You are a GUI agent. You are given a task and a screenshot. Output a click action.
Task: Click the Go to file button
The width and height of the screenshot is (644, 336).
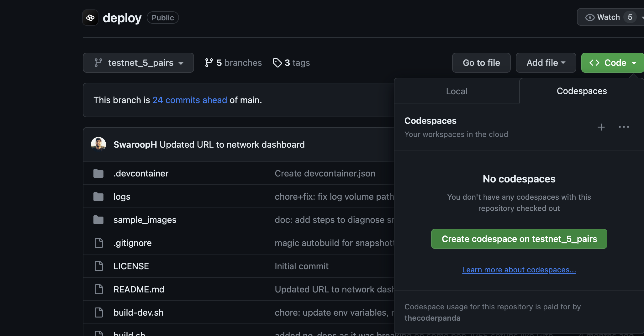tap(481, 63)
